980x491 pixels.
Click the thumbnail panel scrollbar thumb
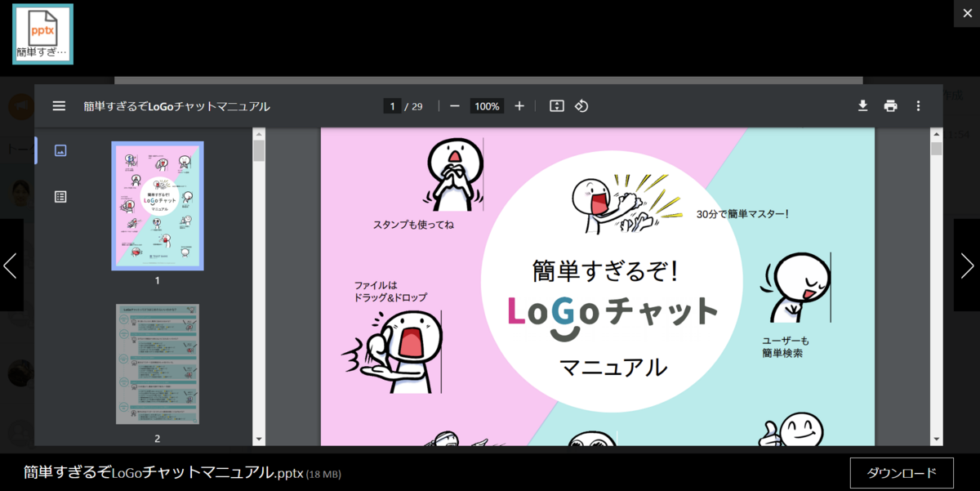click(x=259, y=151)
